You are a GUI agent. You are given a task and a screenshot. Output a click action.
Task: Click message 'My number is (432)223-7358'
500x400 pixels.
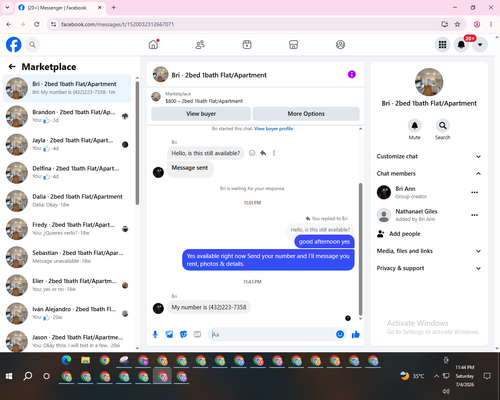click(209, 307)
